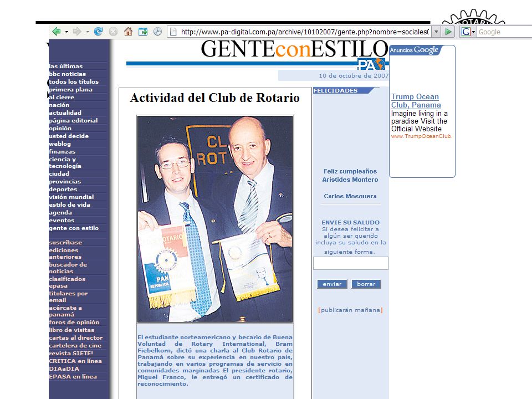Open 'clasificados epasa' link
This screenshot has height=399, width=532.
67,282
